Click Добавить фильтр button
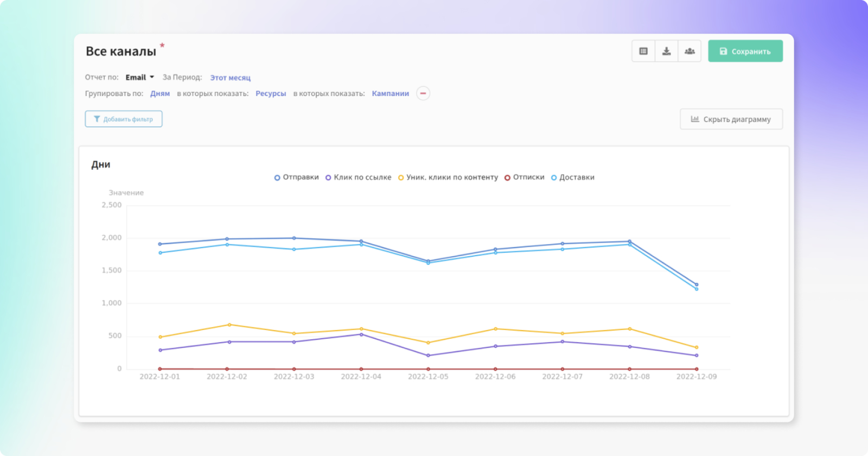Viewport: 868px width, 456px height. tap(124, 119)
